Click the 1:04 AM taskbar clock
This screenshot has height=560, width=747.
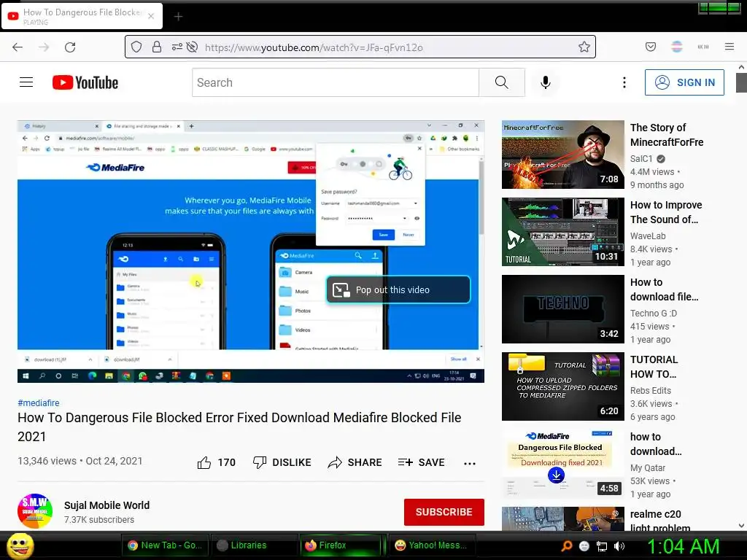pyautogui.click(x=683, y=546)
